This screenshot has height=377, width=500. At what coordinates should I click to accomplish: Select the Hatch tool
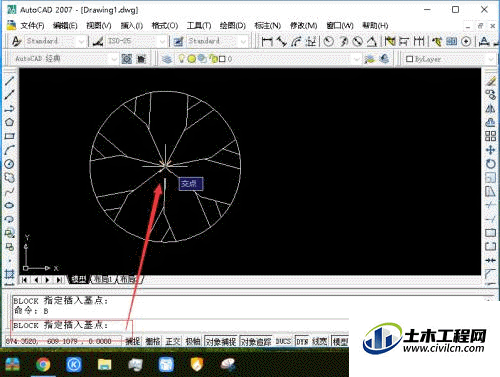click(x=9, y=274)
